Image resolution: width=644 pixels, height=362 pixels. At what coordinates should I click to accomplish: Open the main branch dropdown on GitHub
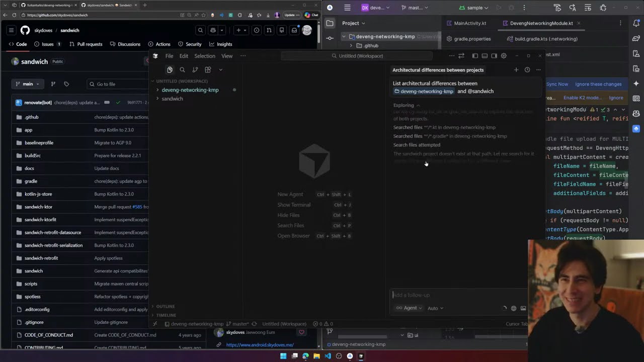[x=28, y=84]
